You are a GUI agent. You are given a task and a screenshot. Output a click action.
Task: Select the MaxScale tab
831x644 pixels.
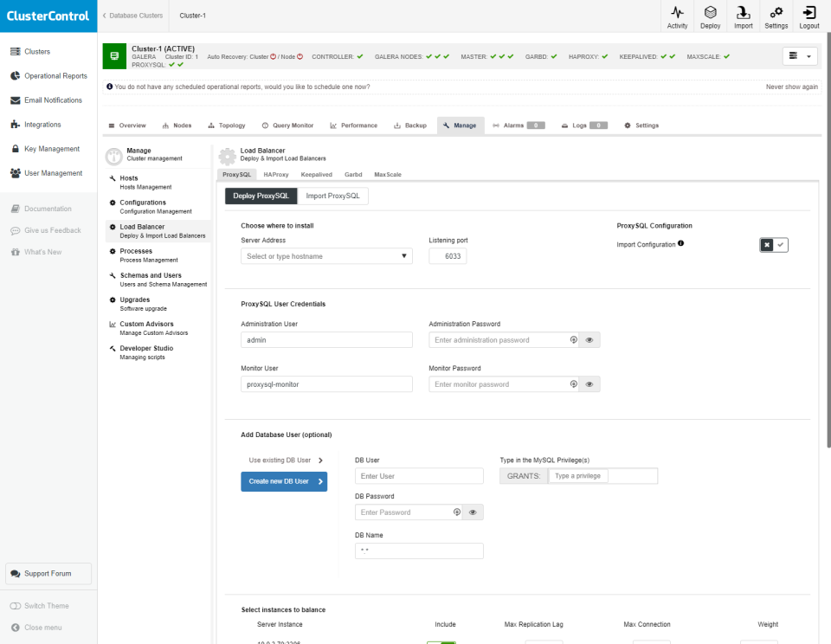pyautogui.click(x=388, y=174)
